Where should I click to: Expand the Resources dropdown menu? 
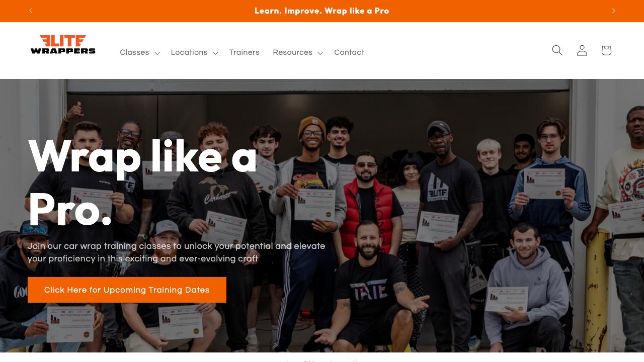tap(297, 52)
